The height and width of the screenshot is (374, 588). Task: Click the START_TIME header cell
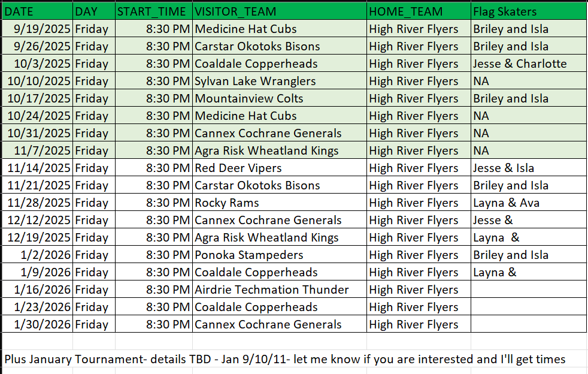point(154,11)
